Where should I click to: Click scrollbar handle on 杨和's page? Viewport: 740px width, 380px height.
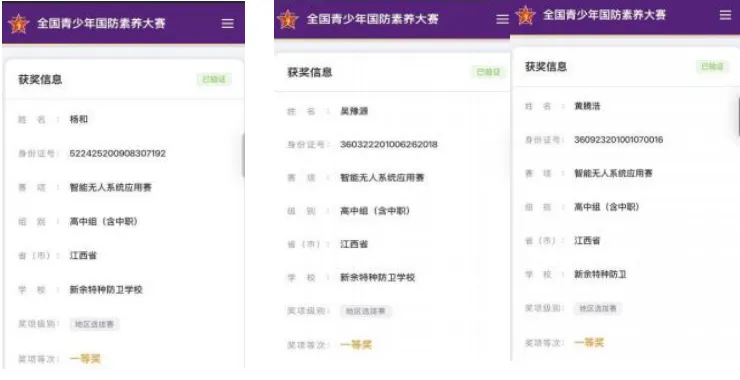(243, 155)
